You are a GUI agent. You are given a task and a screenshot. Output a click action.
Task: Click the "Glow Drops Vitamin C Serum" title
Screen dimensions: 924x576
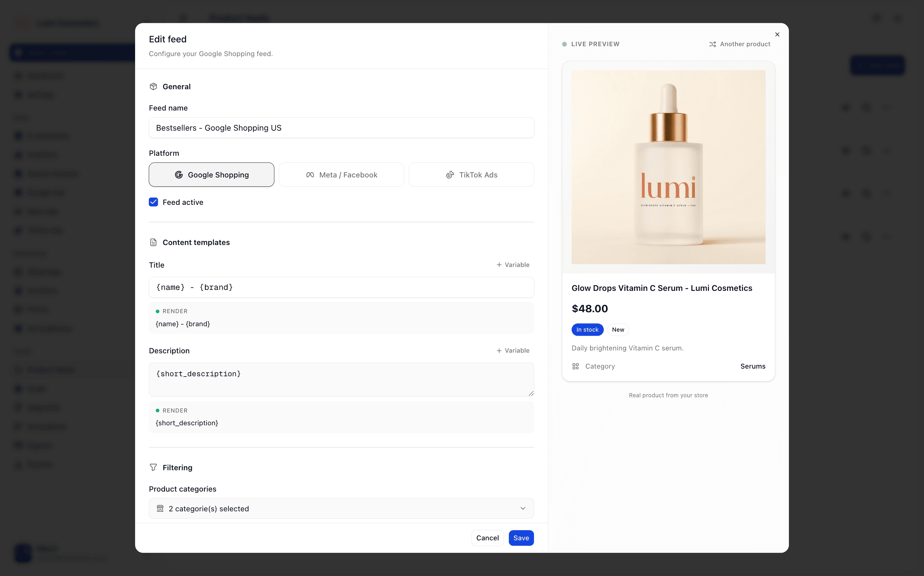(661, 288)
